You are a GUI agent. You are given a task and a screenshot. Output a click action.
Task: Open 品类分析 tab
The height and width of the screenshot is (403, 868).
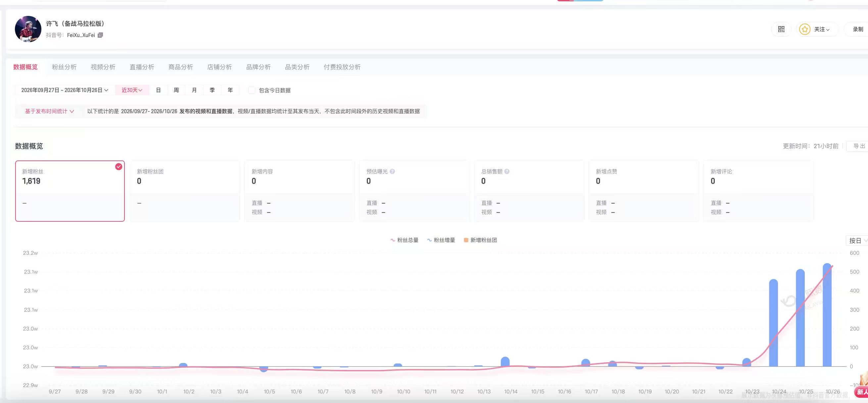pos(297,67)
